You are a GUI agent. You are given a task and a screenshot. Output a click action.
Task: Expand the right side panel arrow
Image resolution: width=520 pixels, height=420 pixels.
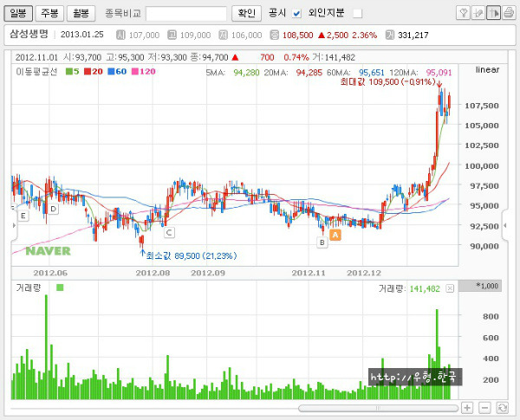point(505,225)
